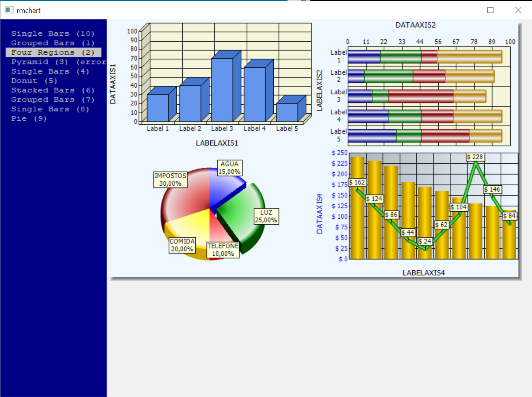The image size is (532, 397).
Task: Select 'Single Bars (10)' in the chart list
Action: tap(53, 33)
